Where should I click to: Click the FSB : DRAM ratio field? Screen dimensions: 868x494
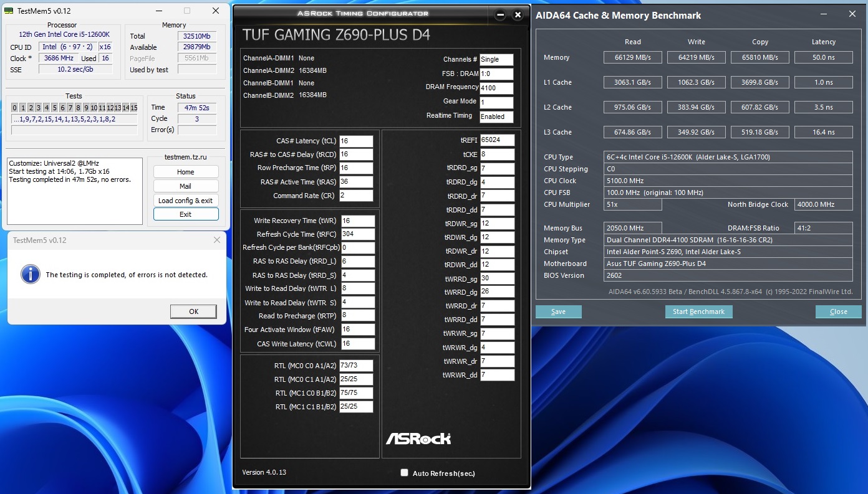coord(496,74)
